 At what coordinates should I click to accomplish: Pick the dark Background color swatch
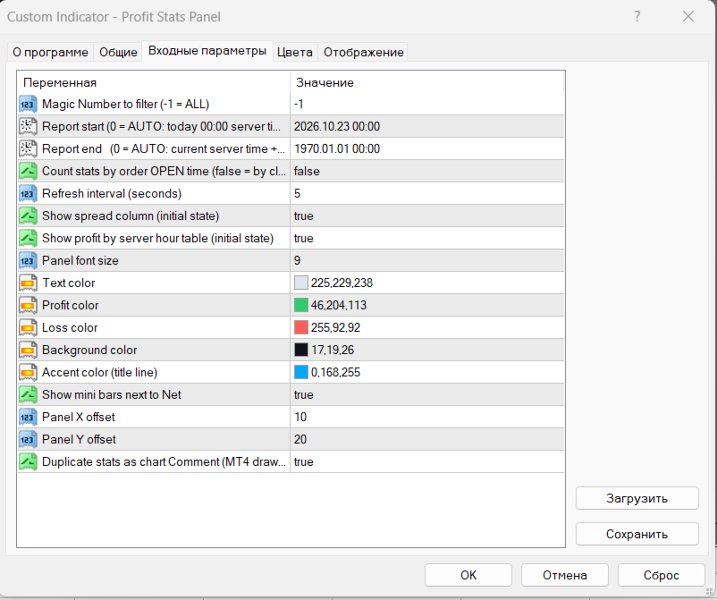(x=301, y=350)
